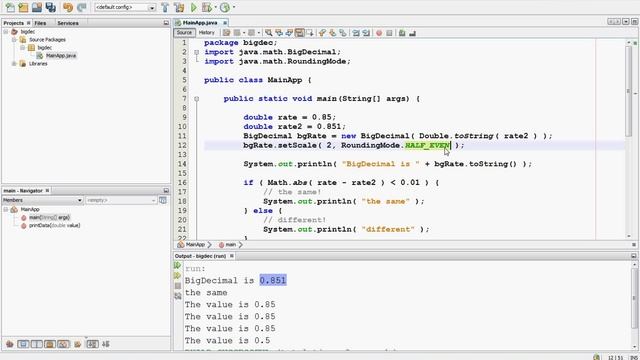The width and height of the screenshot is (640, 360).
Task: Open the Debug Project dropdown arrow
Action: [x=215, y=7]
